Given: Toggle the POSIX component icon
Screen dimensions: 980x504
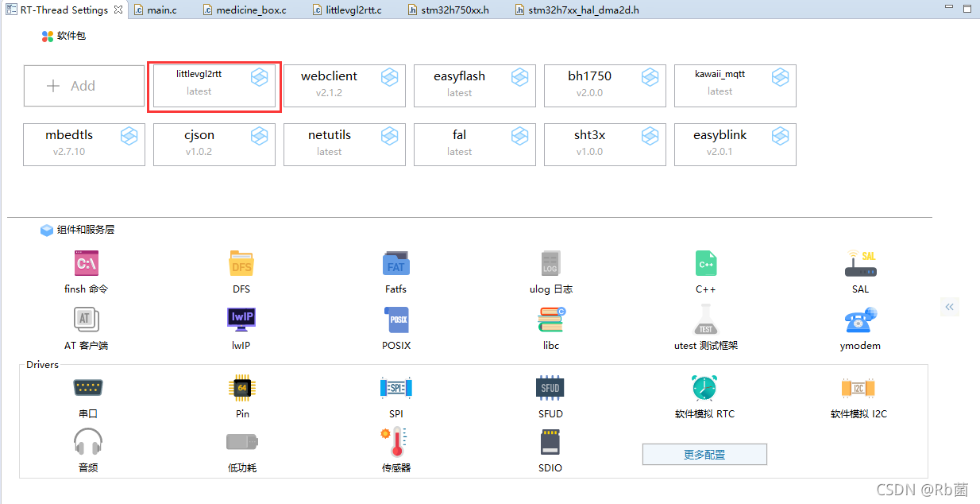Looking at the screenshot, I should tap(395, 320).
